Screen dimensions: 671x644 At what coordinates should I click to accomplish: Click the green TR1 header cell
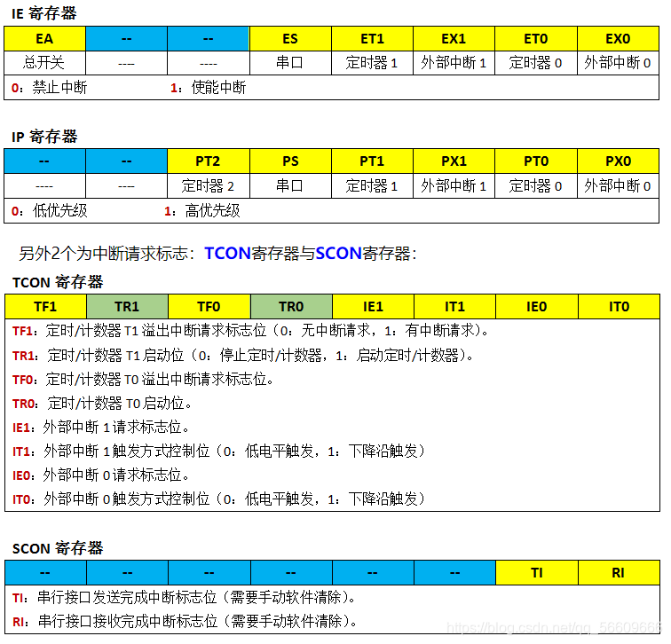pos(127,307)
